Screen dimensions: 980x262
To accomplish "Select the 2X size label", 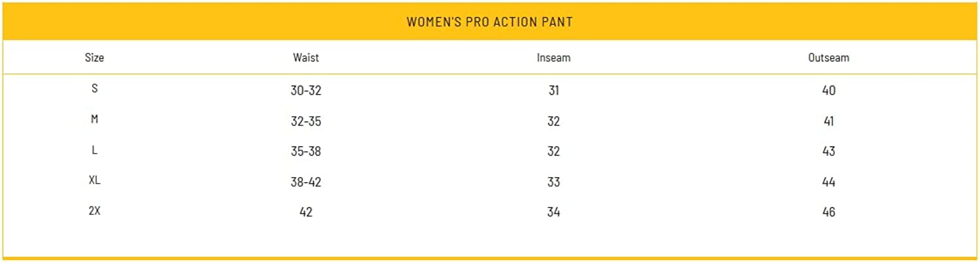I will point(94,211).
